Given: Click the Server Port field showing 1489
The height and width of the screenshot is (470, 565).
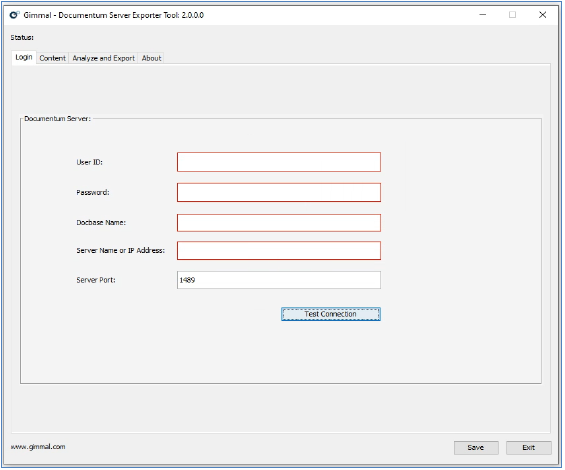Looking at the screenshot, I should tap(279, 280).
